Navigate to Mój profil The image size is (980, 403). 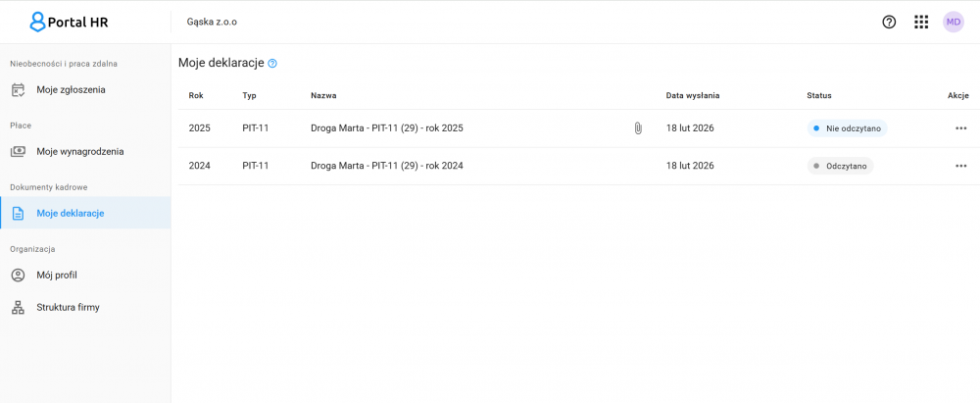57,276
